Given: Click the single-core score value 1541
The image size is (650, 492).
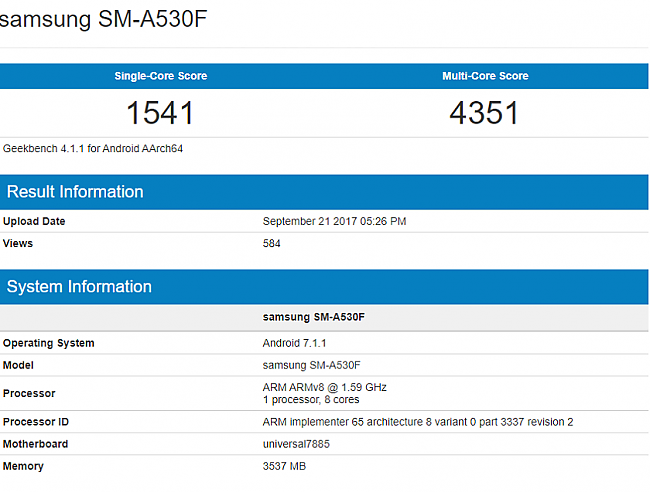Looking at the screenshot, I should point(160,113).
